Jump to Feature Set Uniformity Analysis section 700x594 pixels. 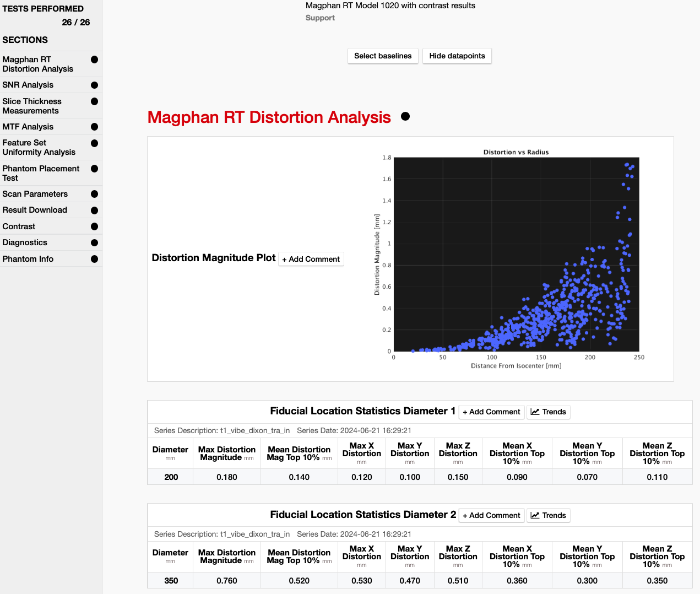click(39, 148)
